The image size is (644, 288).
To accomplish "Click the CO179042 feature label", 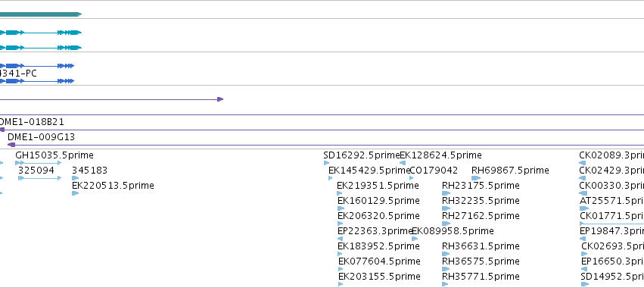I will point(434,171).
